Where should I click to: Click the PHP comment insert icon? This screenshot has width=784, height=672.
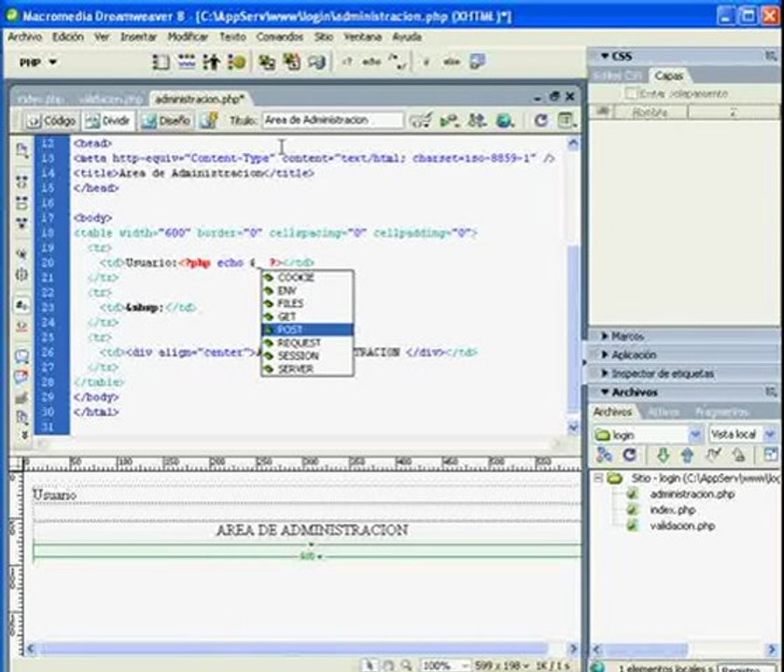point(399,62)
